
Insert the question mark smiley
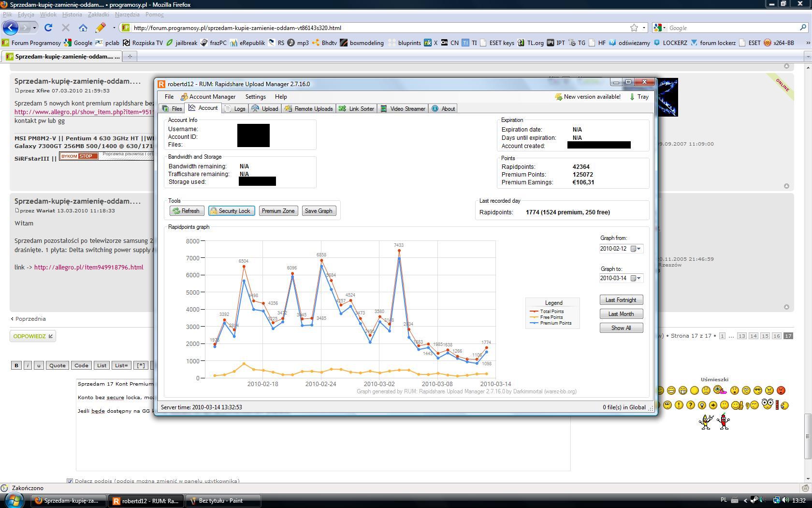tap(690, 405)
